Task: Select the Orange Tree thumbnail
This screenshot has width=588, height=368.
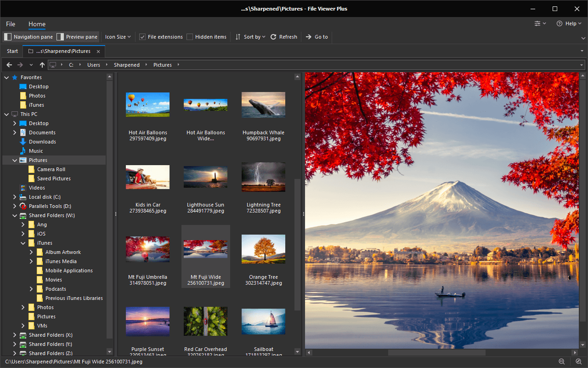Action: [264, 249]
